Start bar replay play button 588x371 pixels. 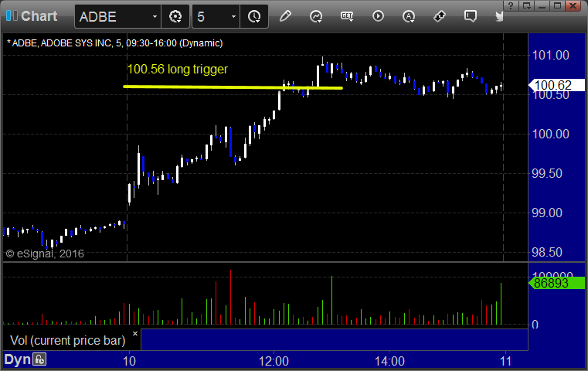pyautogui.click(x=378, y=16)
